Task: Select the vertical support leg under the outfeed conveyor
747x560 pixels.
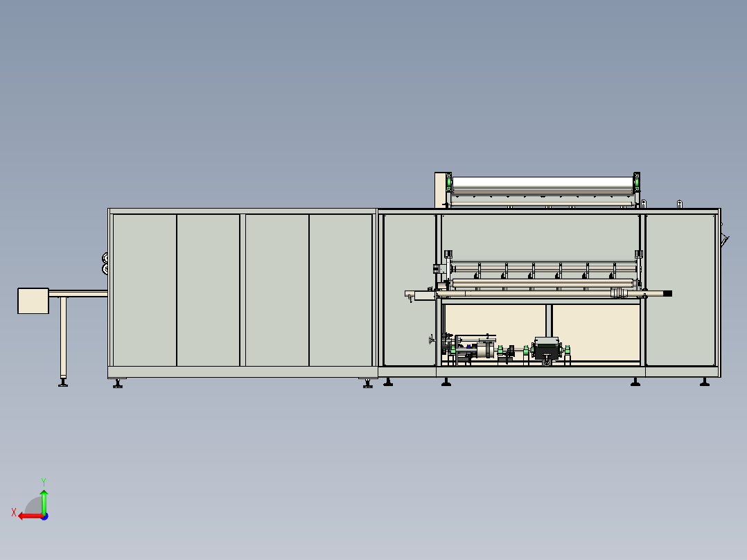Action: pos(63,337)
